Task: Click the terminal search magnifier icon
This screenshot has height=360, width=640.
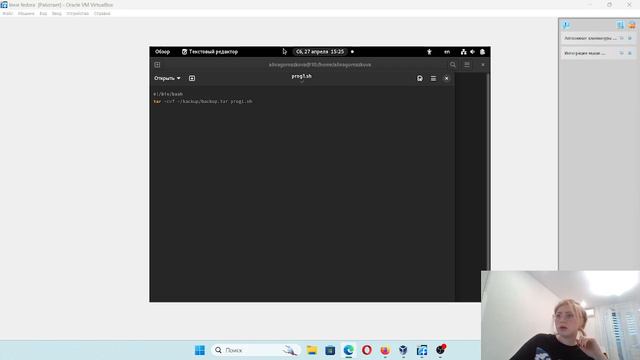Action: 453,64
